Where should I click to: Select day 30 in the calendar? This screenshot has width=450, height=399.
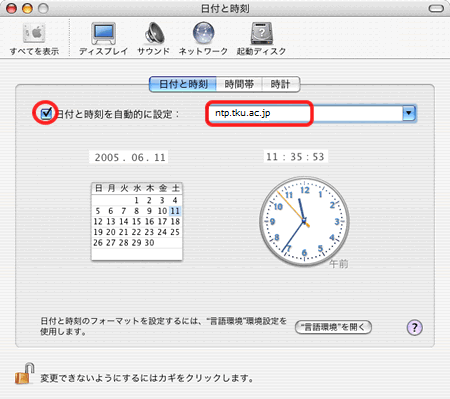[149, 243]
